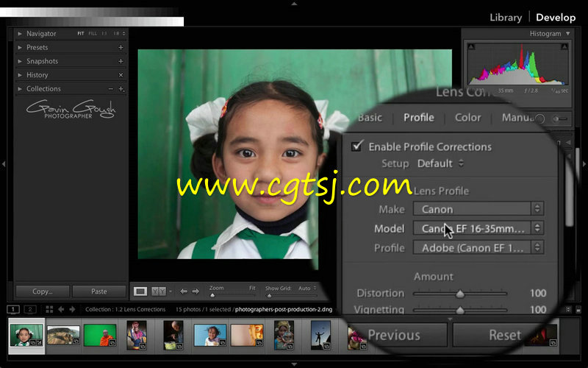Open the lens Make dropdown showing Canon
The width and height of the screenshot is (588, 368).
478,209
